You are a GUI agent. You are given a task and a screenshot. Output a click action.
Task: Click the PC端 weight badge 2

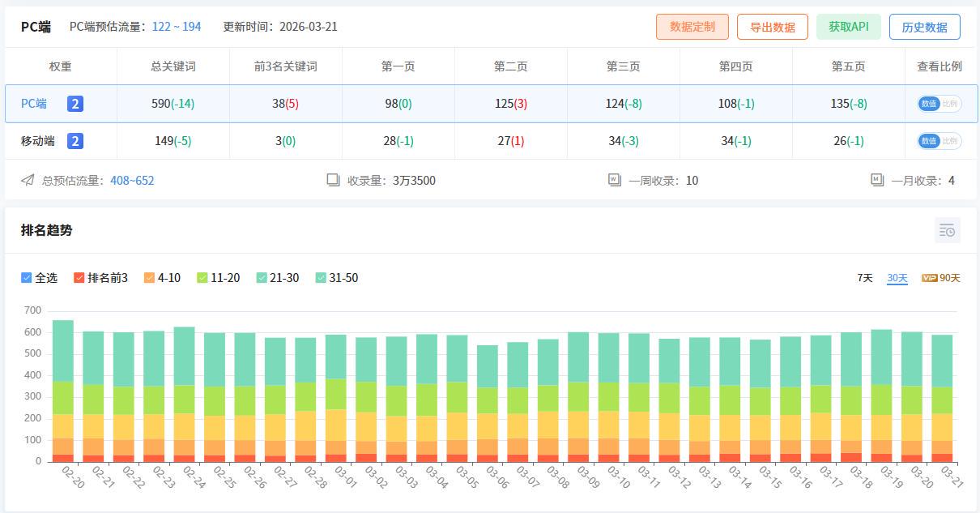[x=75, y=104]
